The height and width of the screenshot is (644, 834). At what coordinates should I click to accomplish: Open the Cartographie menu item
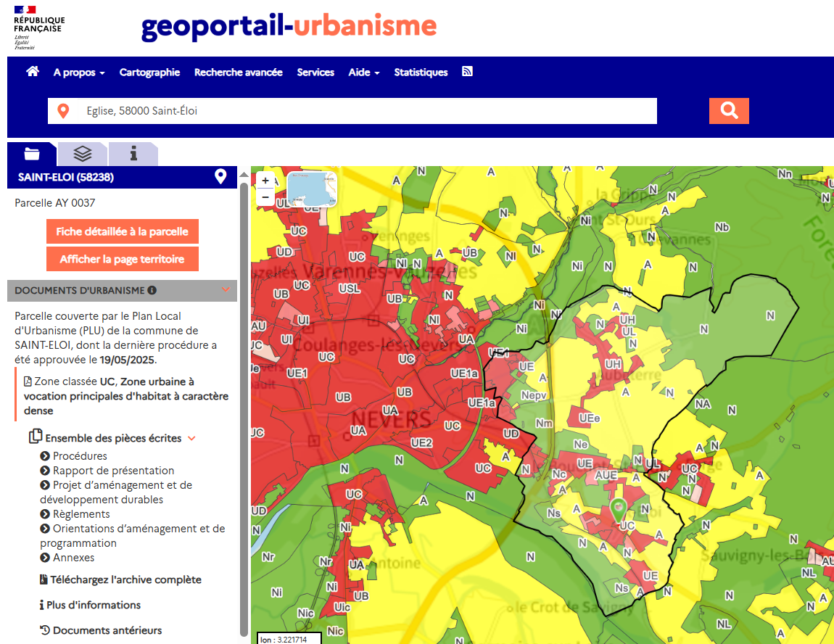149,73
